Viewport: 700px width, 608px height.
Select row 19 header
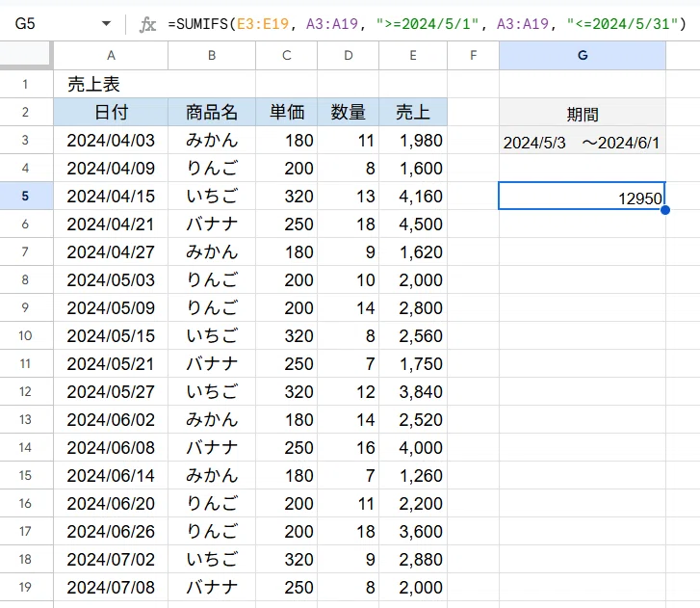tap(26, 587)
